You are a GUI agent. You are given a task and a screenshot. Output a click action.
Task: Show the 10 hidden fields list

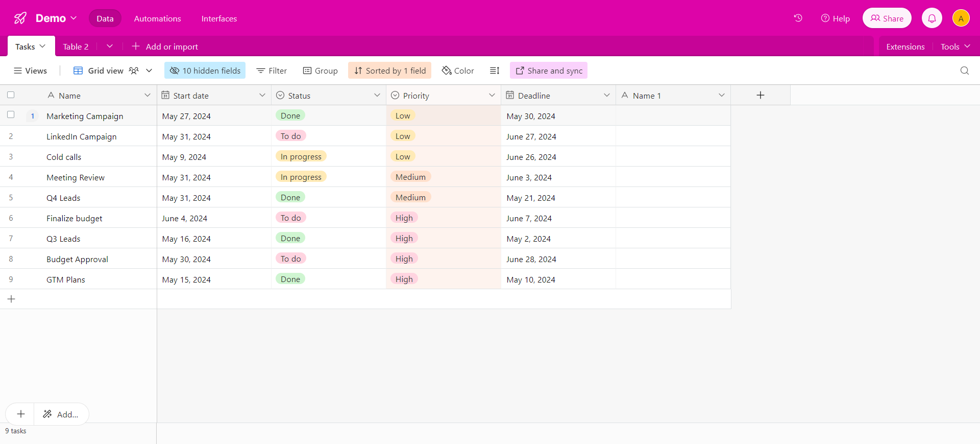205,71
